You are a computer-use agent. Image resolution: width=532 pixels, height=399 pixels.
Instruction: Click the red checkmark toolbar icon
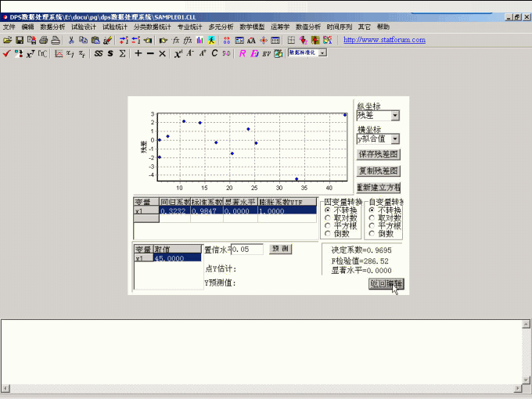click(7, 53)
